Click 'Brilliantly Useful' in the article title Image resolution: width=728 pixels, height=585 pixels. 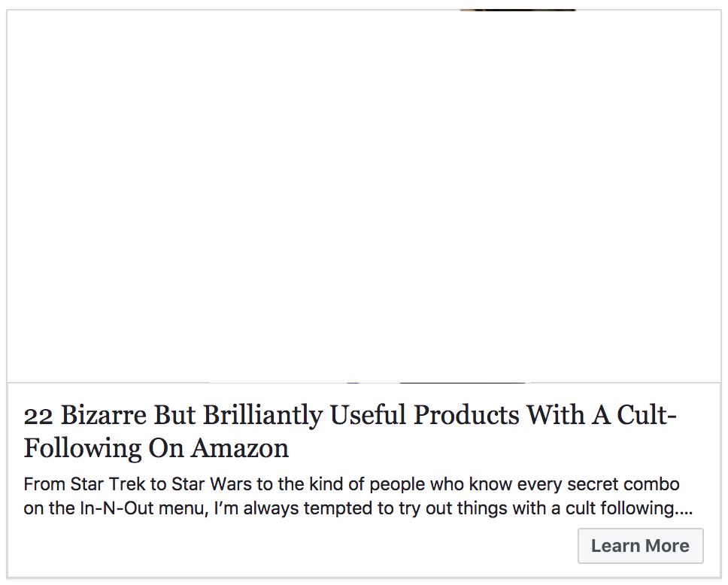point(305,414)
